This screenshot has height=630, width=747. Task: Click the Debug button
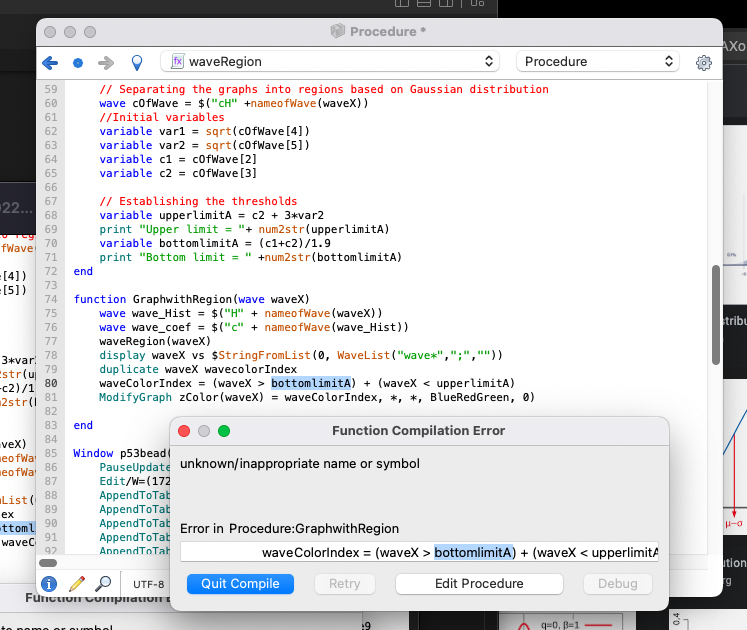pyautogui.click(x=617, y=584)
